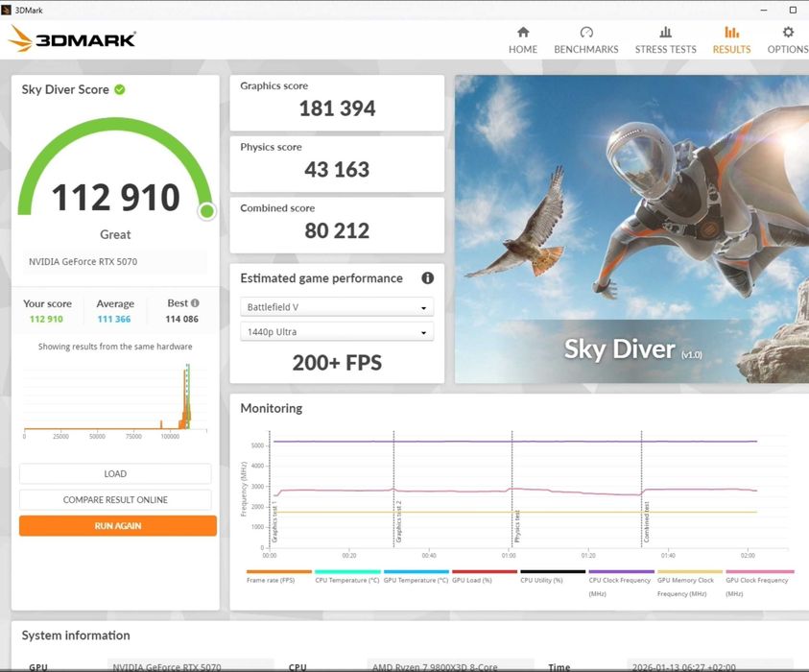Toggle CPU Clock Frequency legend item
Image resolution: width=809 pixels, height=672 pixels.
[622, 583]
